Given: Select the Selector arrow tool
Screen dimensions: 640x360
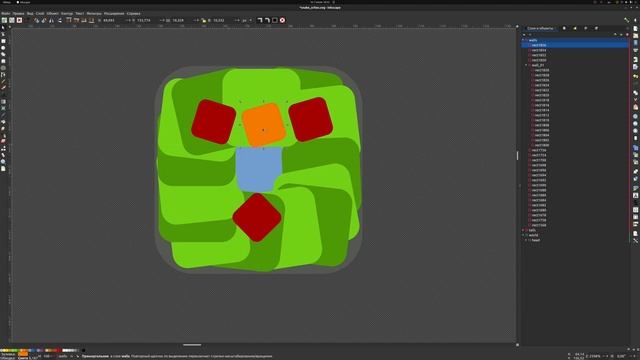Looking at the screenshot, I should coord(3,28).
